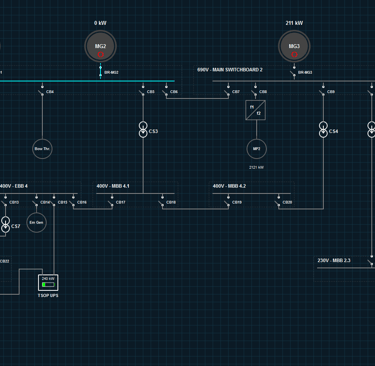Toggle circuit breaker CB8 above converter
Image resolution: width=375 pixels, height=366 pixels.
255,91
